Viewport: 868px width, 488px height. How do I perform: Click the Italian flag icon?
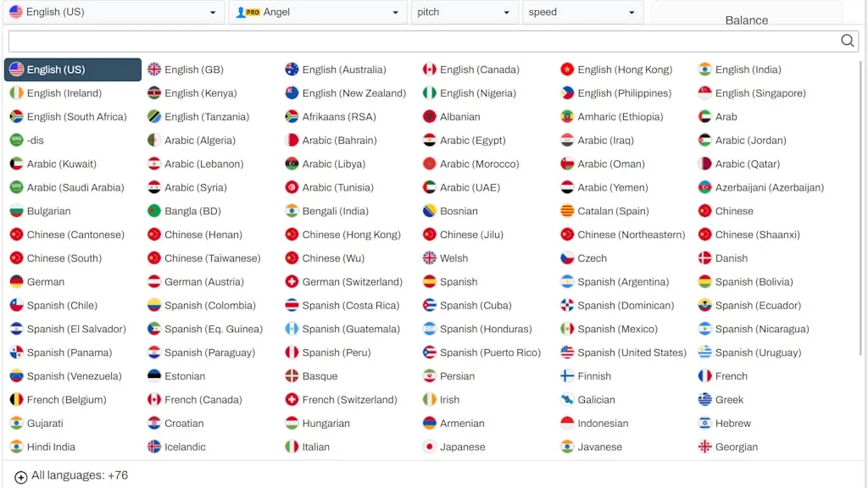click(290, 446)
